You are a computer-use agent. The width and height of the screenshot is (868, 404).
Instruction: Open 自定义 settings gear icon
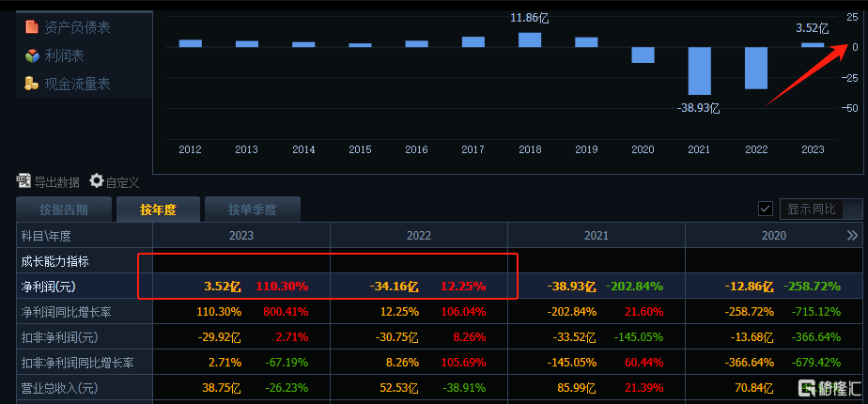pos(96,181)
